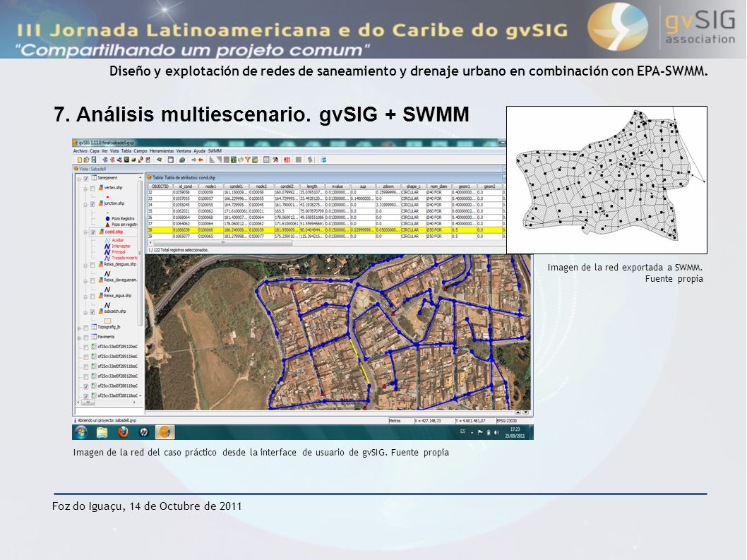
Task: Open the Tabla menu
Action: click(x=126, y=151)
